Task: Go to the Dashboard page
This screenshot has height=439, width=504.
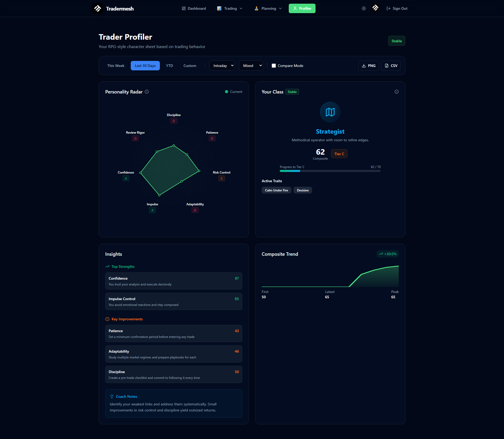Action: tap(194, 8)
